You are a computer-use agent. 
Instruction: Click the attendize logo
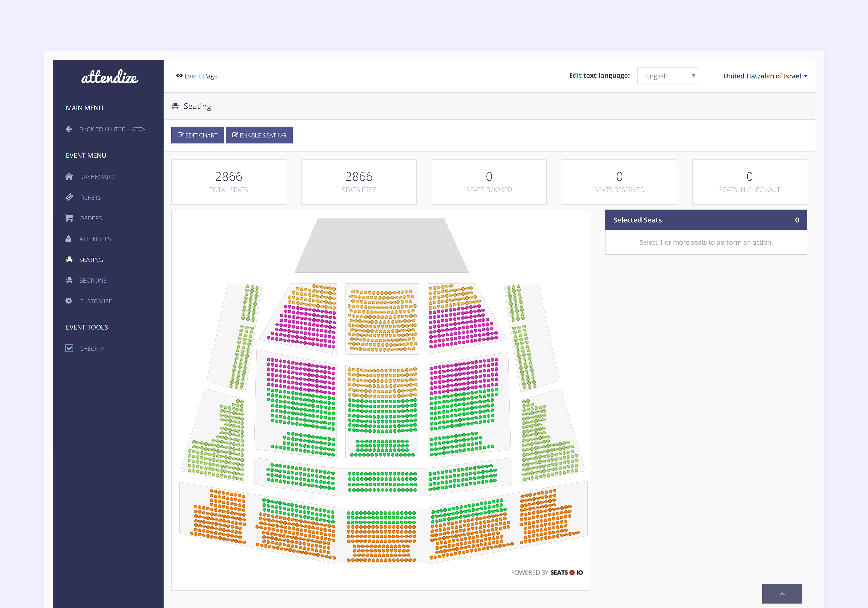click(x=110, y=77)
